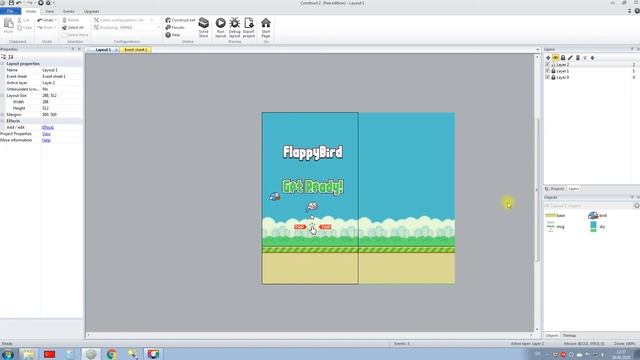Open Active configurations dropdown

(x=152, y=20)
